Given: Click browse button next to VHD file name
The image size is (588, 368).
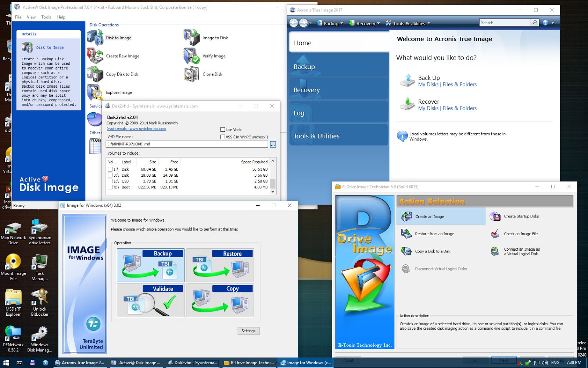Looking at the screenshot, I should [273, 144].
